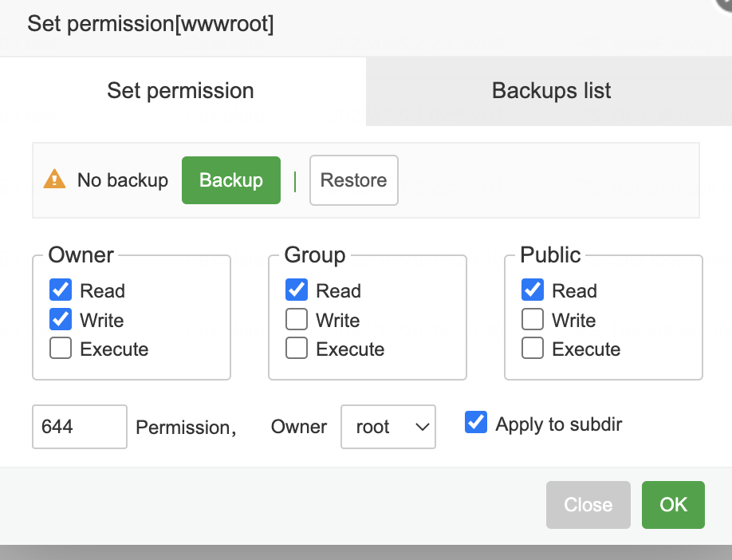Screen dimensions: 732x560
Task: Enable Public Execute permission
Action: (533, 349)
